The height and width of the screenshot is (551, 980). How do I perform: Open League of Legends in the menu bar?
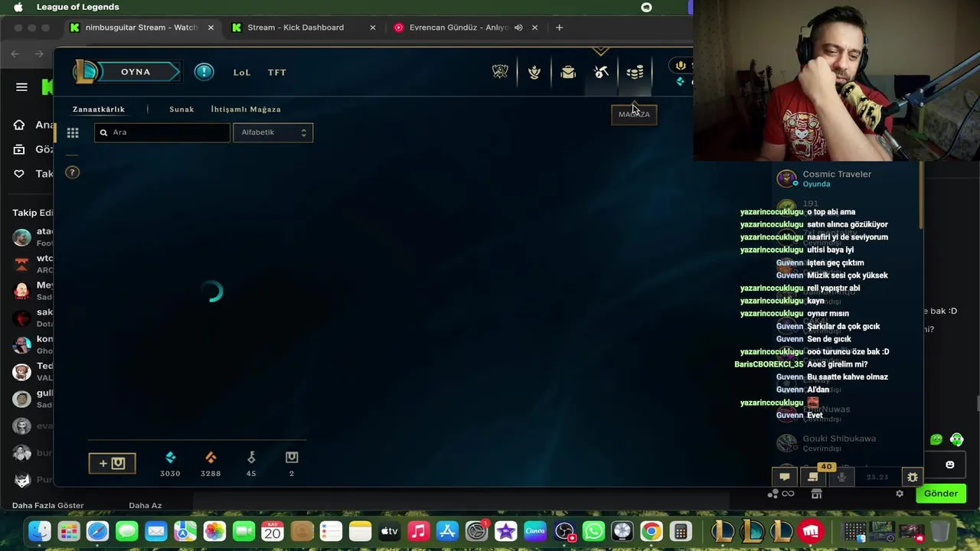pos(78,7)
